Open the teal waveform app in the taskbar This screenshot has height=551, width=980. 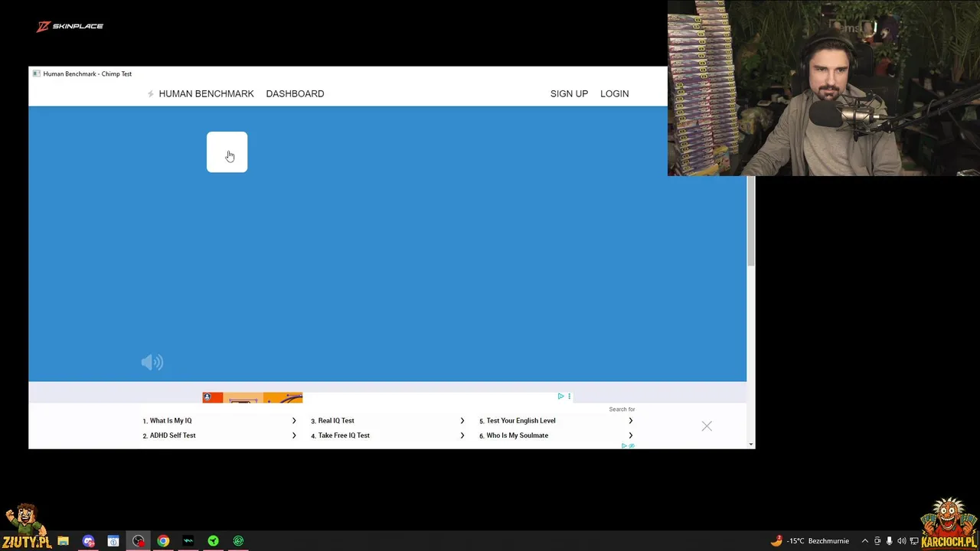click(188, 541)
